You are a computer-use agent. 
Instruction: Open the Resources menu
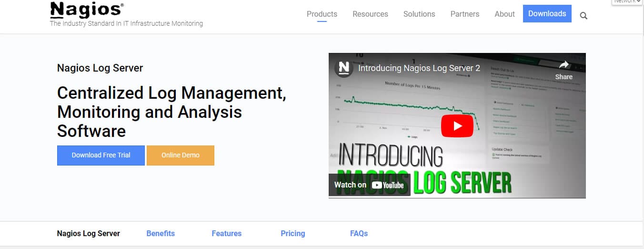tap(370, 14)
